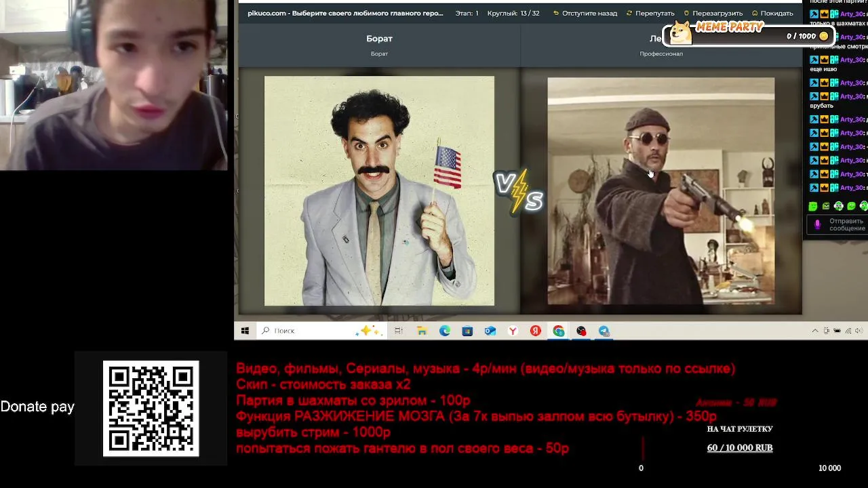Click the third emote in the emote row
The image size is (868, 488).
coord(839,206)
